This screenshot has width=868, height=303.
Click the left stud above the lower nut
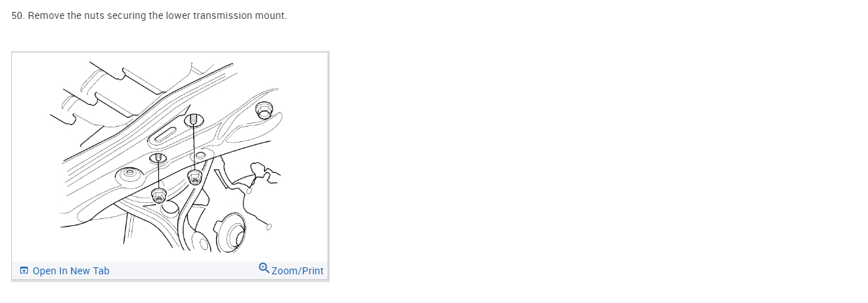point(157,160)
